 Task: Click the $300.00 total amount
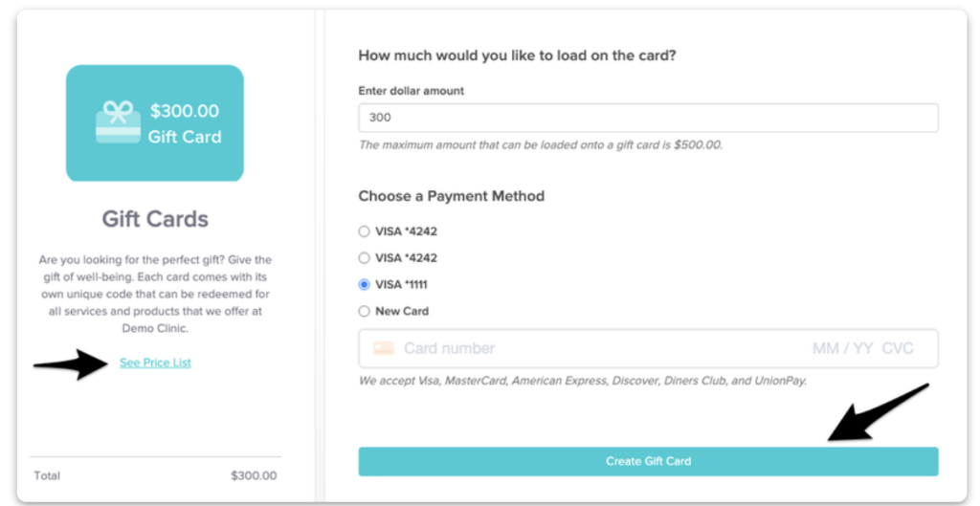[x=254, y=475]
